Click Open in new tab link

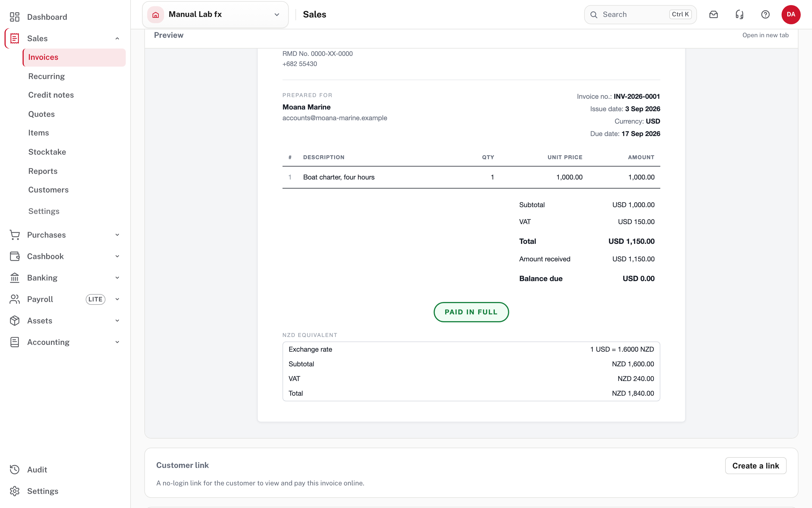(x=765, y=35)
